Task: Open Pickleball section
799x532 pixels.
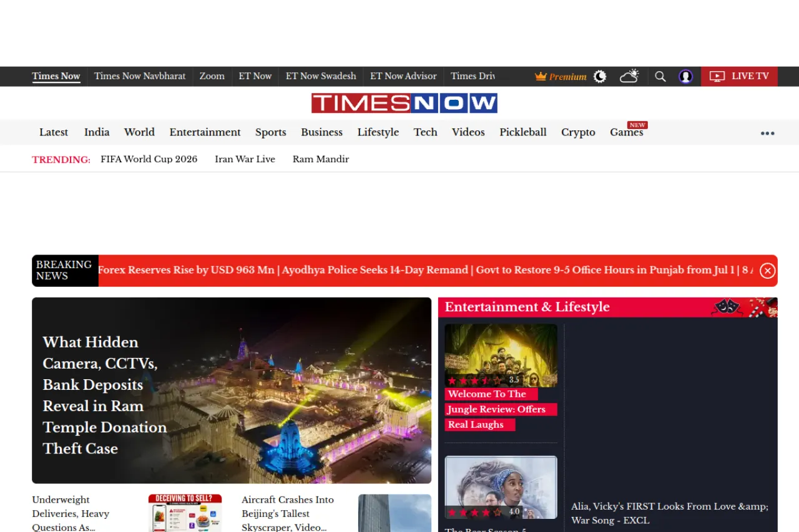Action: (x=522, y=132)
